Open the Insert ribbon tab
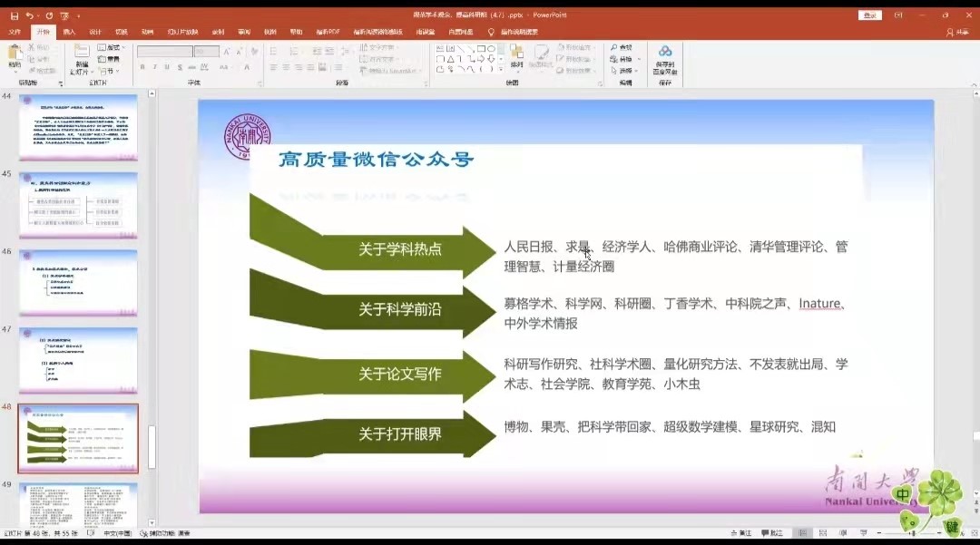Viewport: 980px width, 545px height. coord(69,32)
